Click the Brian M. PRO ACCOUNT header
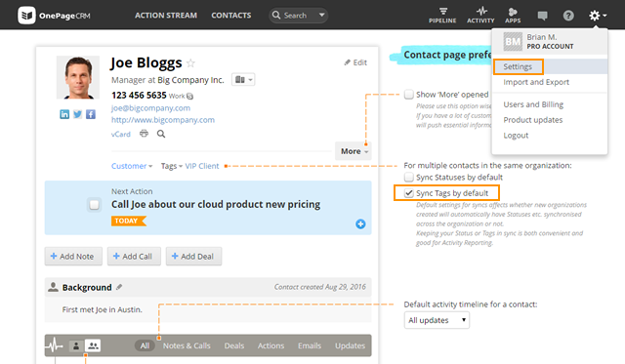 coord(550,41)
